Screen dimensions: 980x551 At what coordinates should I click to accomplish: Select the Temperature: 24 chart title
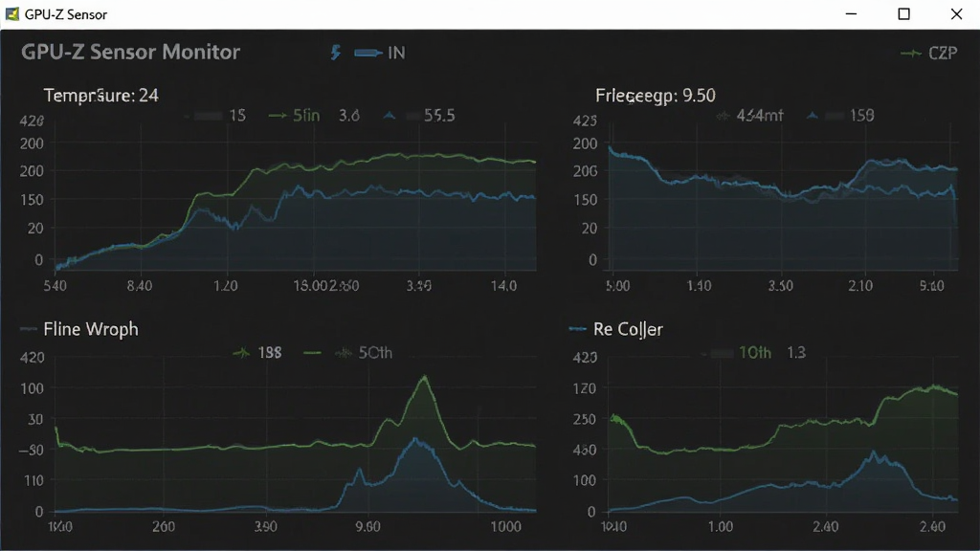click(100, 96)
